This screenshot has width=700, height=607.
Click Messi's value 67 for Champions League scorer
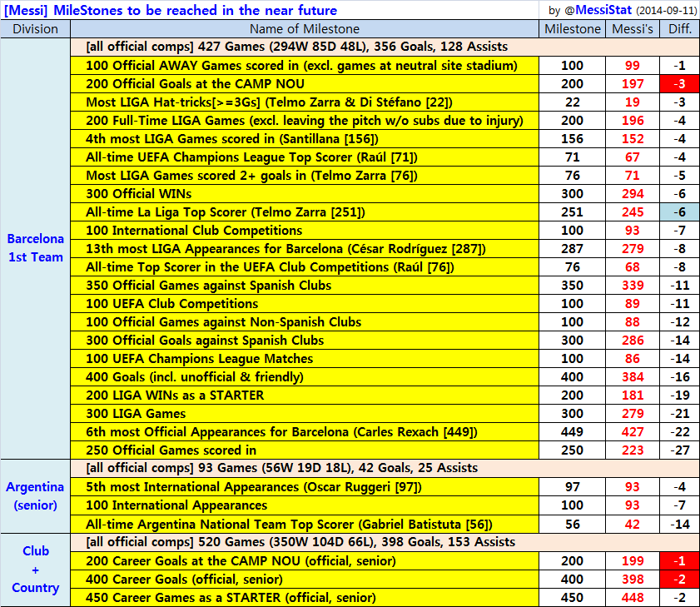coord(633,157)
